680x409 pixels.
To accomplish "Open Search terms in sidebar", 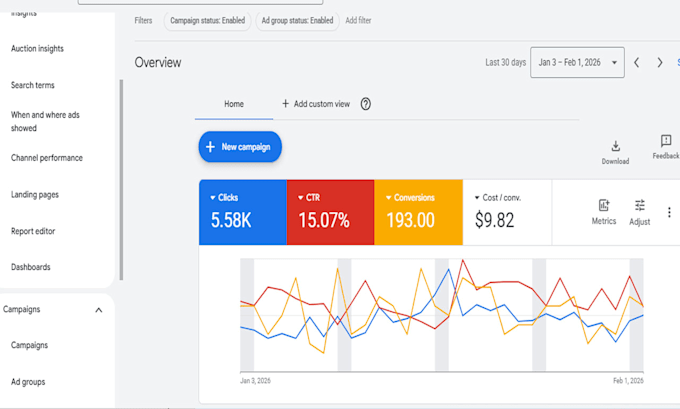I will (x=33, y=85).
